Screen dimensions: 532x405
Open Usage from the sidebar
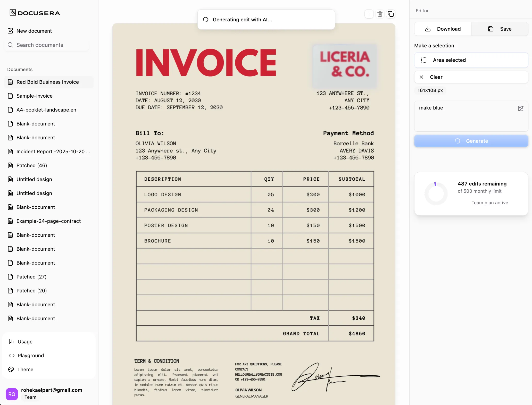(24, 341)
